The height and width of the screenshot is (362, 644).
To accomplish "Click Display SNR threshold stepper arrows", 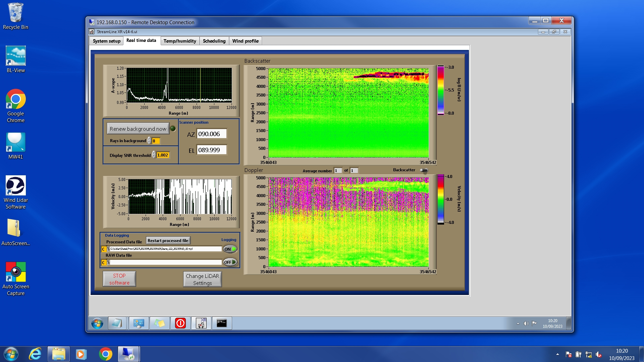I will tap(154, 155).
